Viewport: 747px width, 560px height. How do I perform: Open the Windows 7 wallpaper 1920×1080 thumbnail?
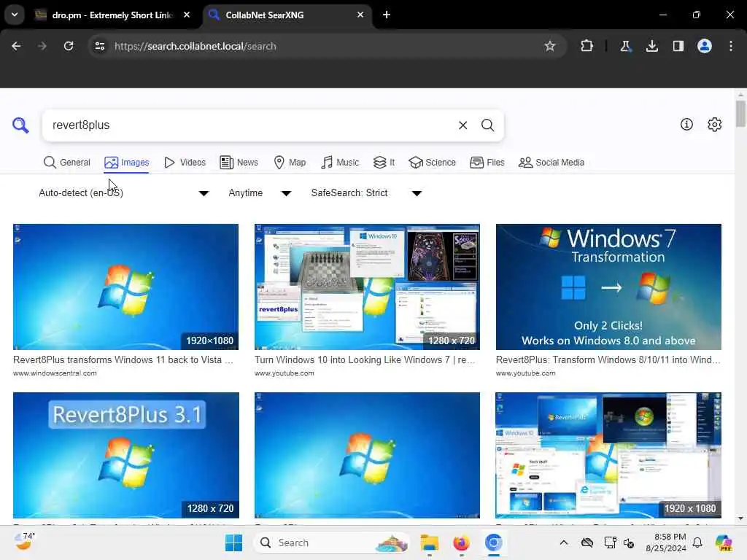[x=125, y=287]
